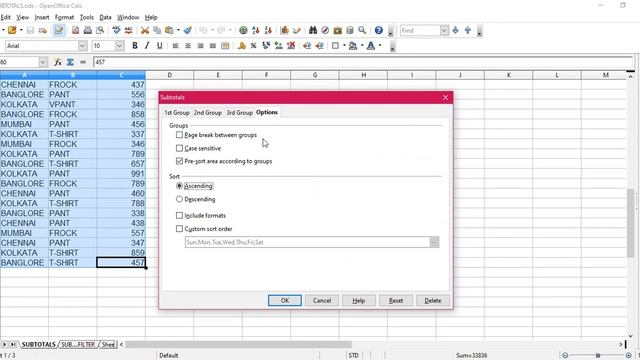Open the Gallery icon
This screenshot has width=640, height=360.
(x=338, y=30)
